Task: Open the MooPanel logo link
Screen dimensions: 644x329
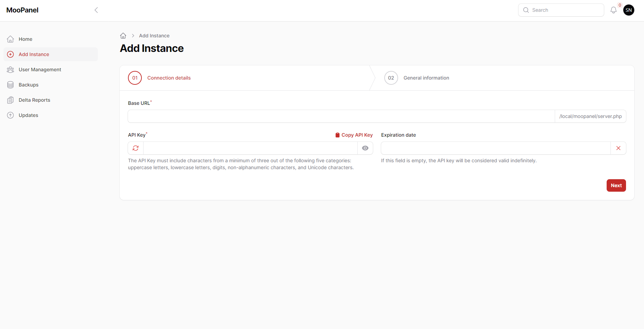Action: click(x=22, y=10)
